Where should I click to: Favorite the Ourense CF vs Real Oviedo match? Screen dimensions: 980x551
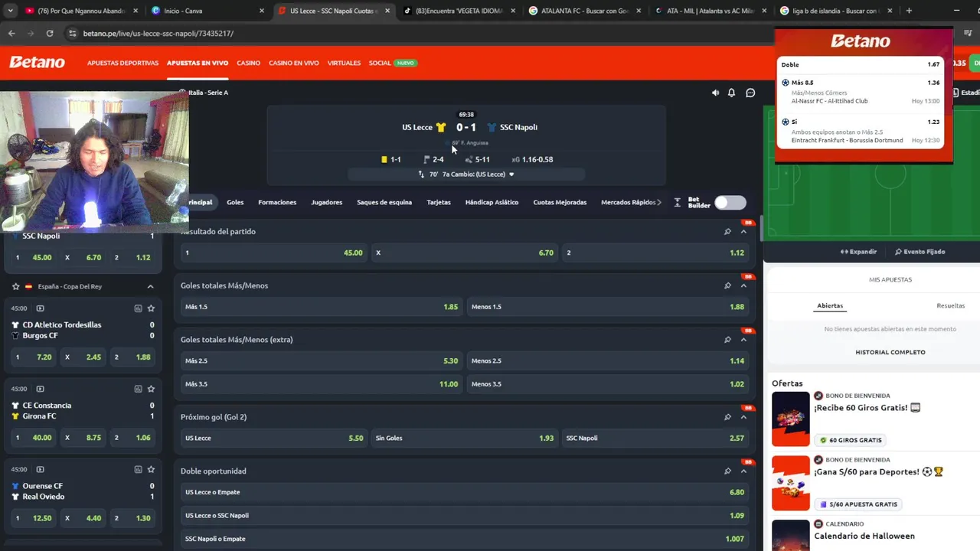click(x=151, y=469)
